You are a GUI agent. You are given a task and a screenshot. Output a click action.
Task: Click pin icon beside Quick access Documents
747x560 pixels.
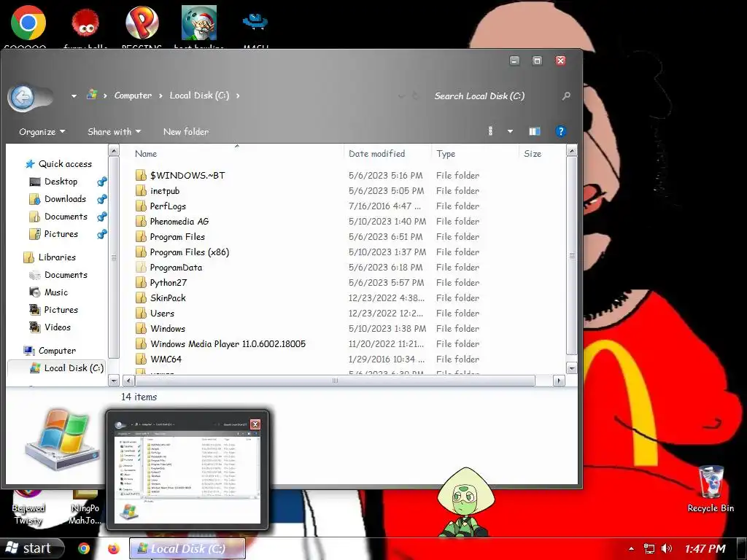point(102,217)
